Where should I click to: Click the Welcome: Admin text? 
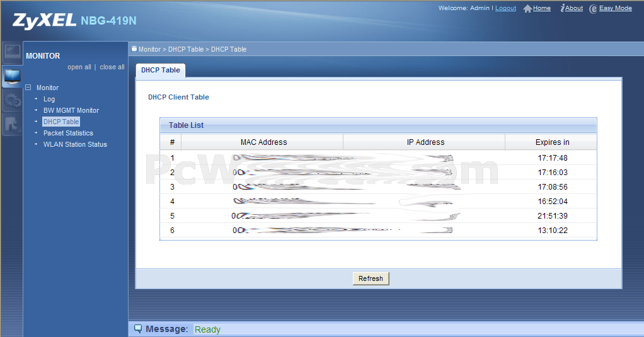[x=464, y=8]
